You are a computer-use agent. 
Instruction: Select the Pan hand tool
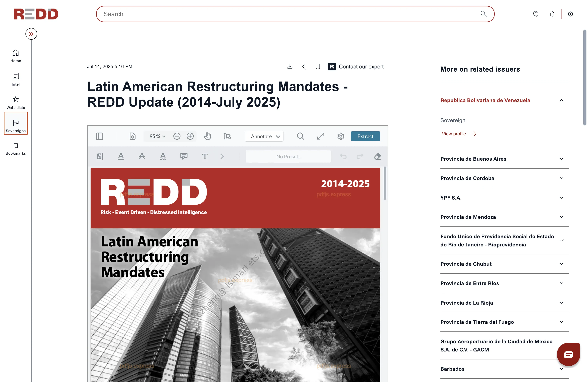[207, 136]
